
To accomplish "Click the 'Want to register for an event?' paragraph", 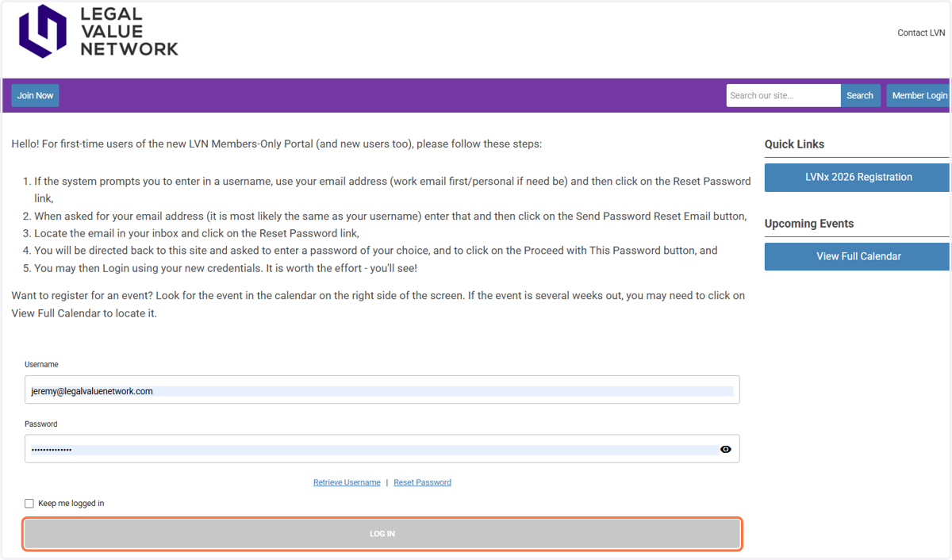I will click(x=378, y=304).
